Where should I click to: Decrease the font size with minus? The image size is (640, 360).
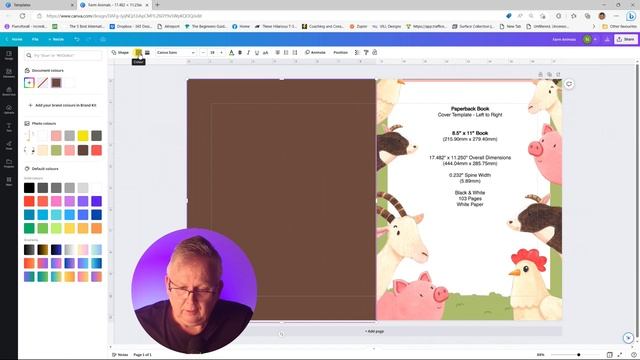(203, 52)
